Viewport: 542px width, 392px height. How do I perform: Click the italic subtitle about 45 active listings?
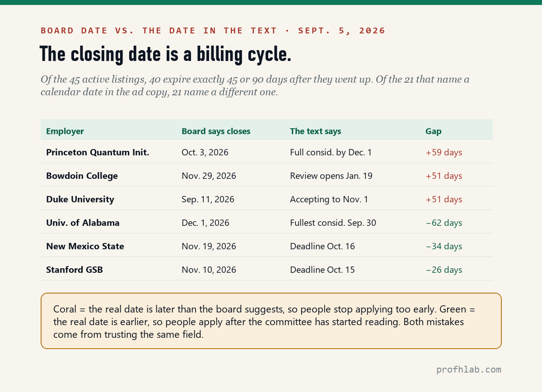click(x=255, y=86)
